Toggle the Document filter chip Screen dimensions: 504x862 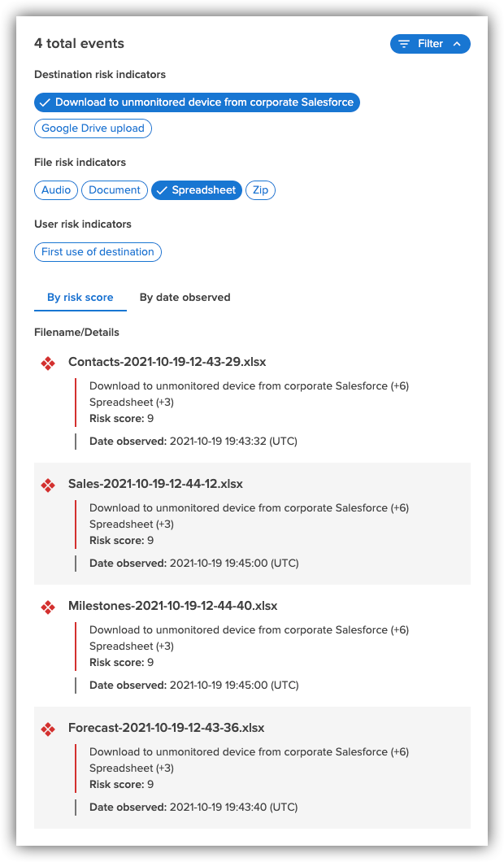pos(114,189)
